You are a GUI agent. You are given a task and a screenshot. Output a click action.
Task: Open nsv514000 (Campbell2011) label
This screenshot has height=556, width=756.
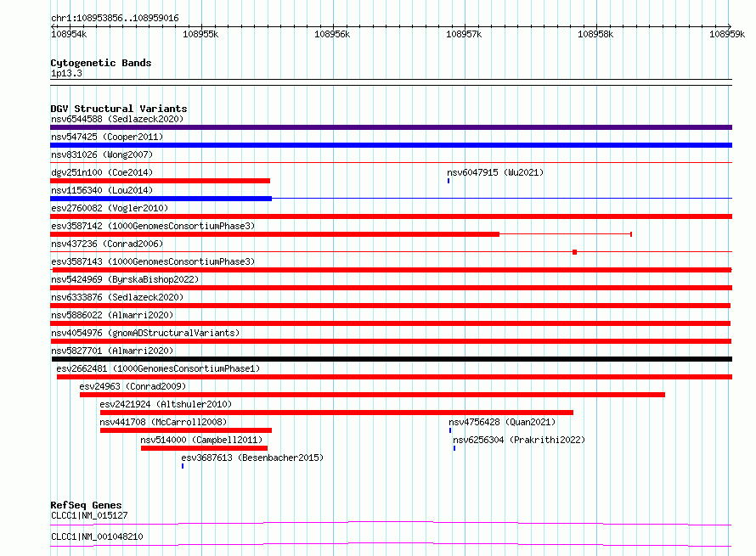(201, 440)
